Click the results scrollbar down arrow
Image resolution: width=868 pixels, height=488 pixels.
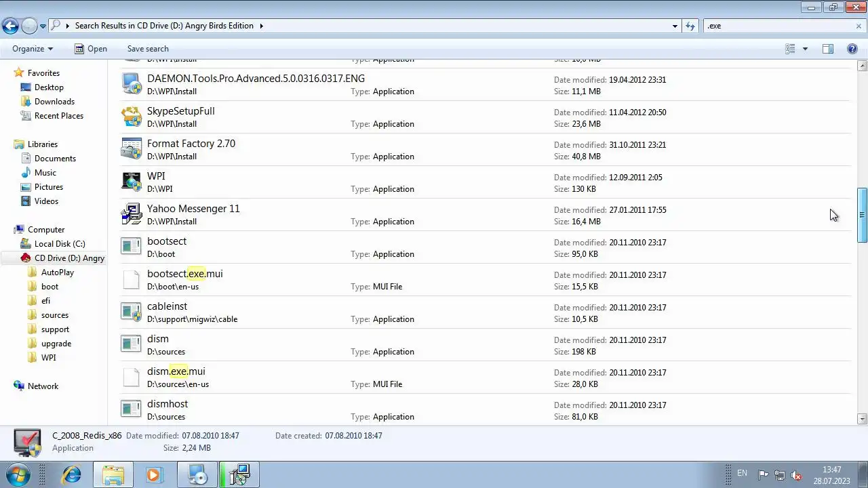(863, 419)
